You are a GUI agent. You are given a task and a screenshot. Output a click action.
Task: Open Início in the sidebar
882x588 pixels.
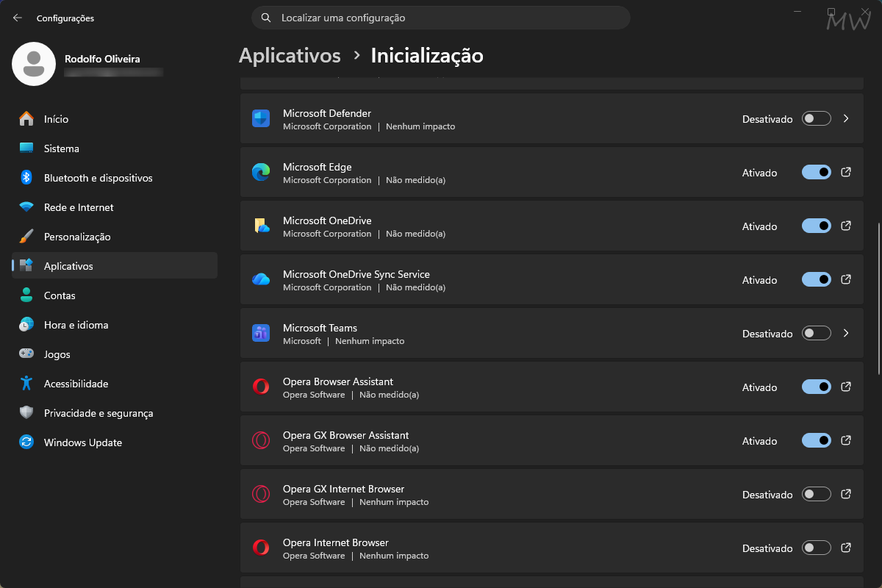115,119
